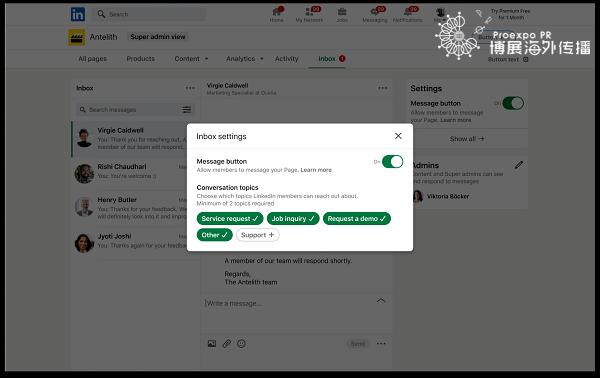Viewport: 600px width, 378px height.
Task: Disable Message button in Settings panel
Action: [x=513, y=103]
